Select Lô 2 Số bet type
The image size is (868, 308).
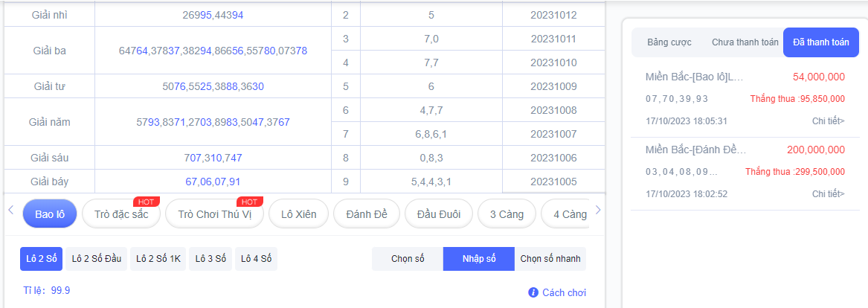pos(42,259)
